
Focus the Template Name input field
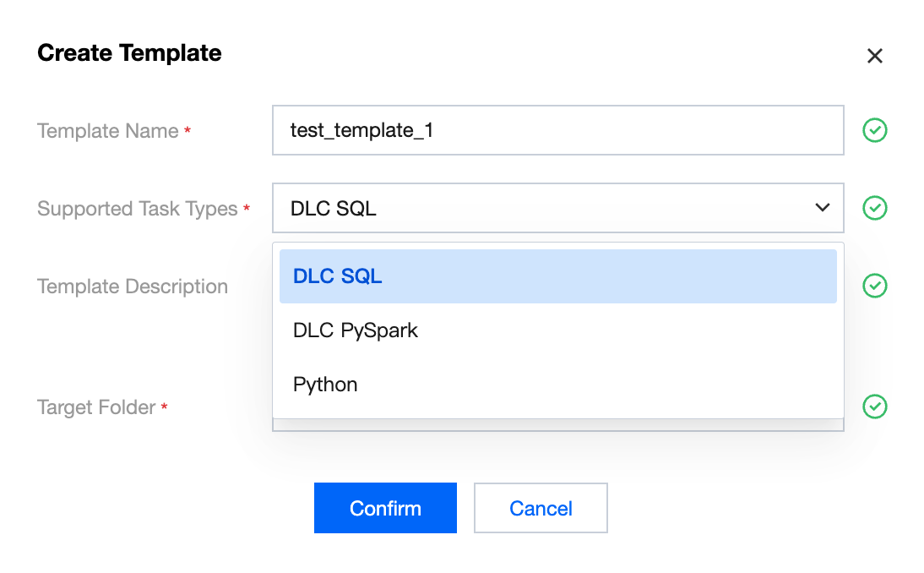click(557, 130)
